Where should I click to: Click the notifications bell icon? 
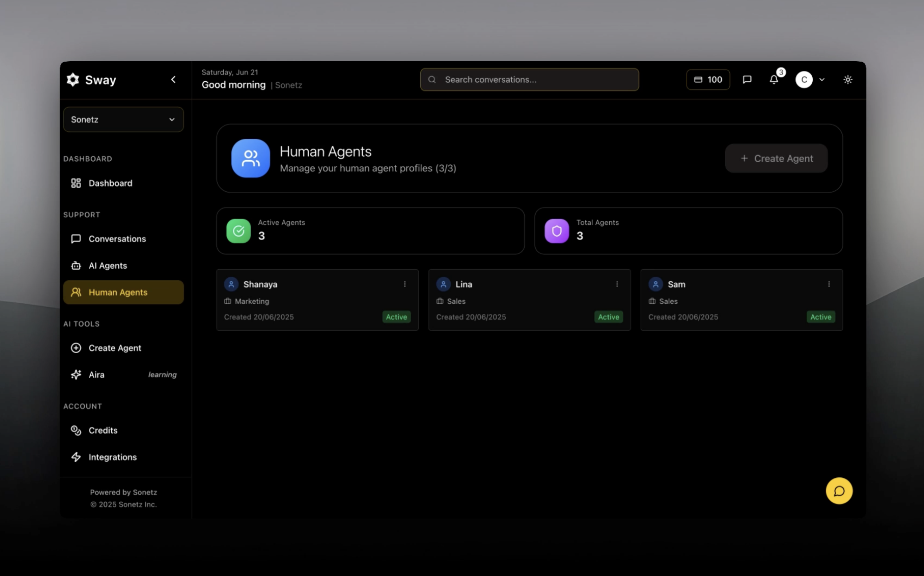[774, 80]
